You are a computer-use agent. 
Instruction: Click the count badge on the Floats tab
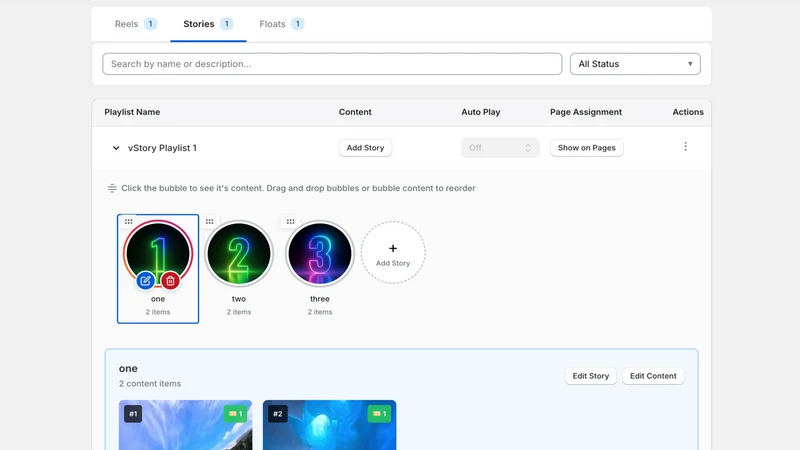coord(297,24)
